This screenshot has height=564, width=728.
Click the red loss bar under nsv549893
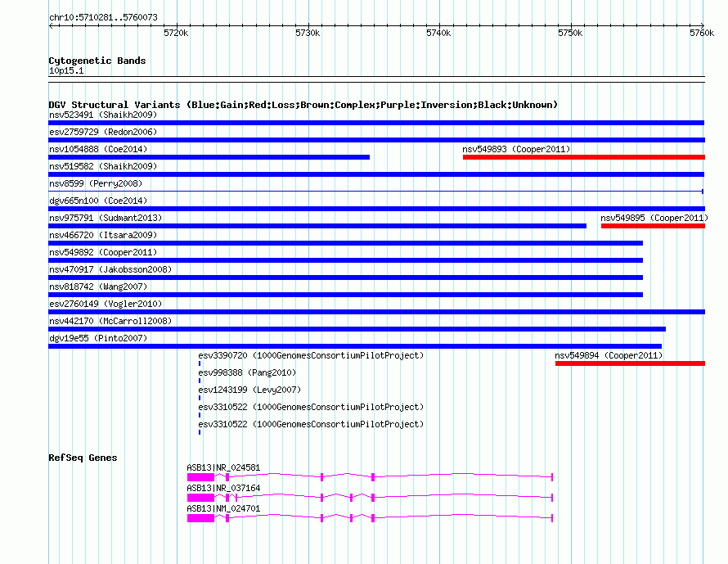[x=584, y=157]
